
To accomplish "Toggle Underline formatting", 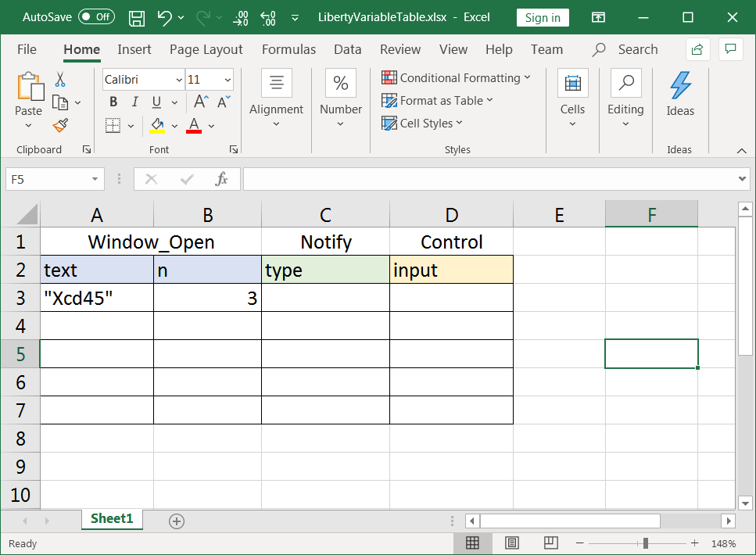I will point(156,102).
